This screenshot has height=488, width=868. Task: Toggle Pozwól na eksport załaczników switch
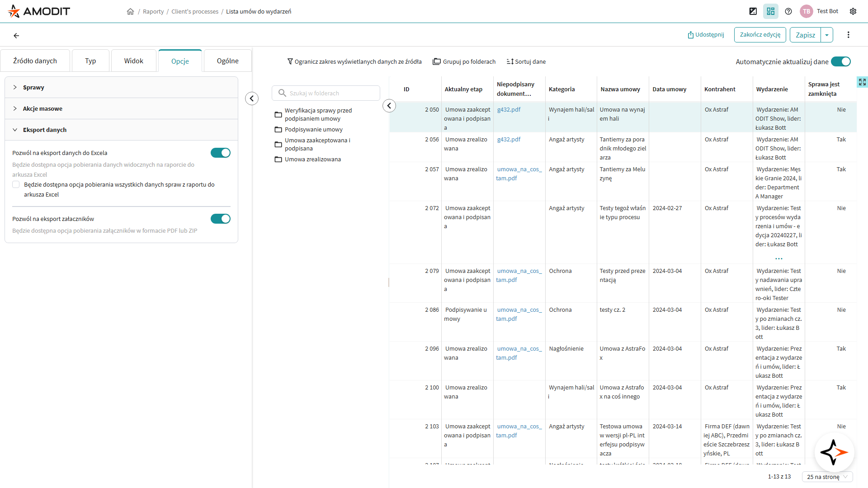tap(220, 219)
